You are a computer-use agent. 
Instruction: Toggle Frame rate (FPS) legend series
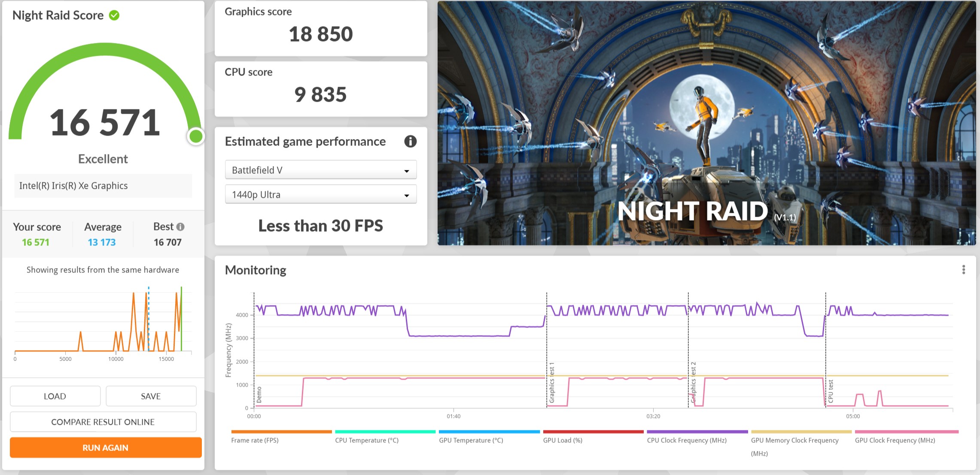click(255, 440)
